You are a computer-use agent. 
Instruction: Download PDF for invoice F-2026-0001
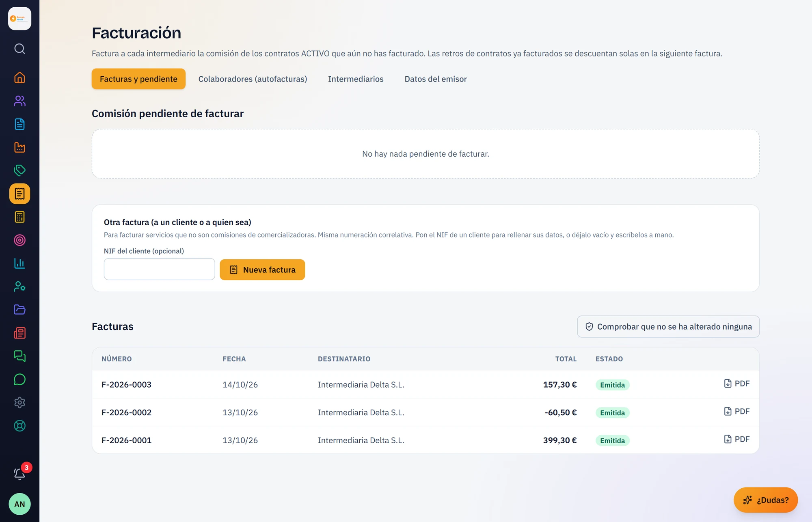[x=736, y=439]
